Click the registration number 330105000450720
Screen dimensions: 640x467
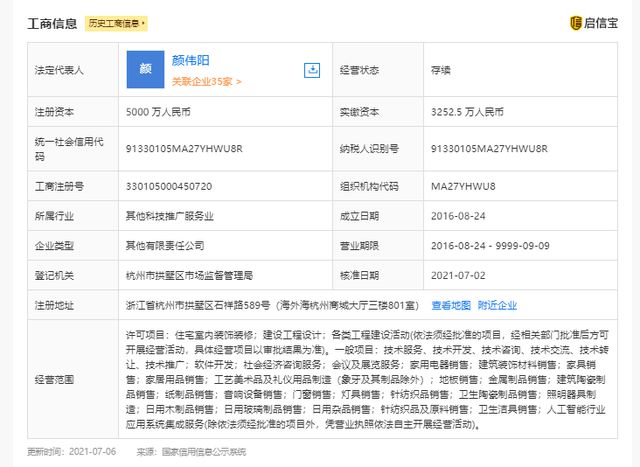tap(168, 186)
